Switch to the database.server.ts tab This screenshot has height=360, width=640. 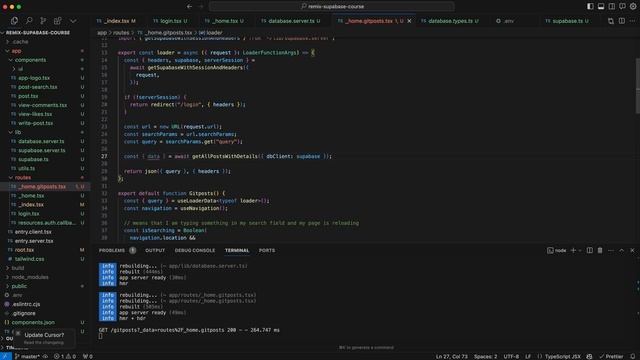(x=291, y=21)
